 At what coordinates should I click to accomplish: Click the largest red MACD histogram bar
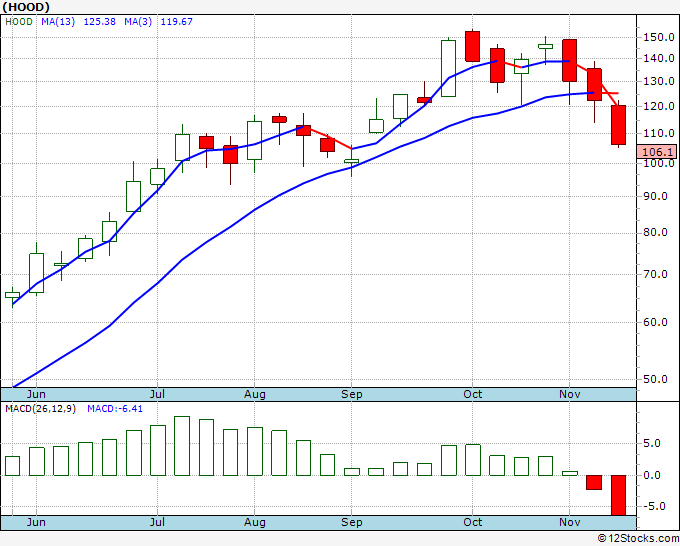[618, 495]
